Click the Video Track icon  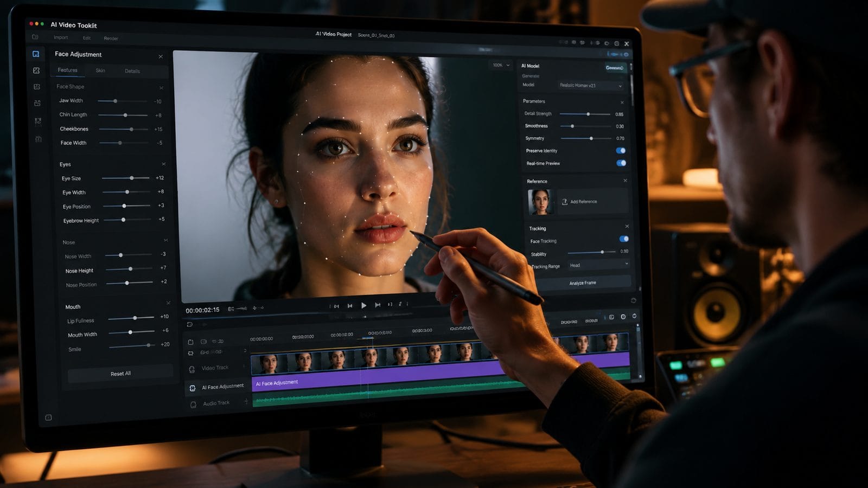[192, 369]
